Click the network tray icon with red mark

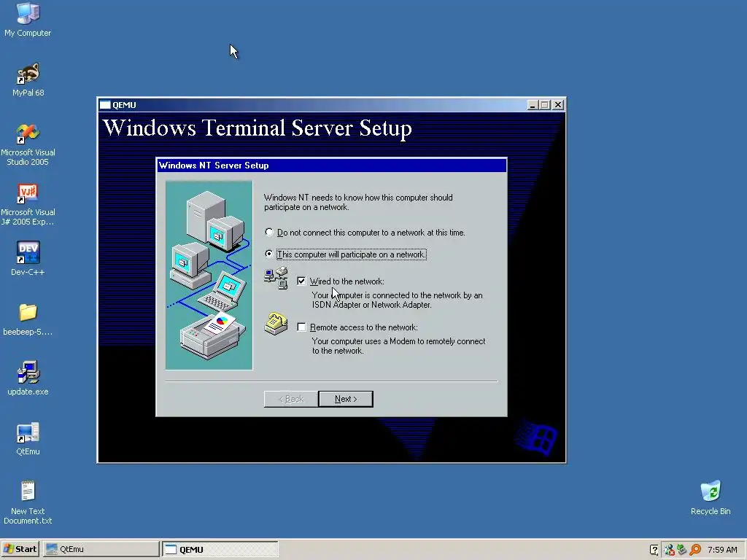coord(669,550)
